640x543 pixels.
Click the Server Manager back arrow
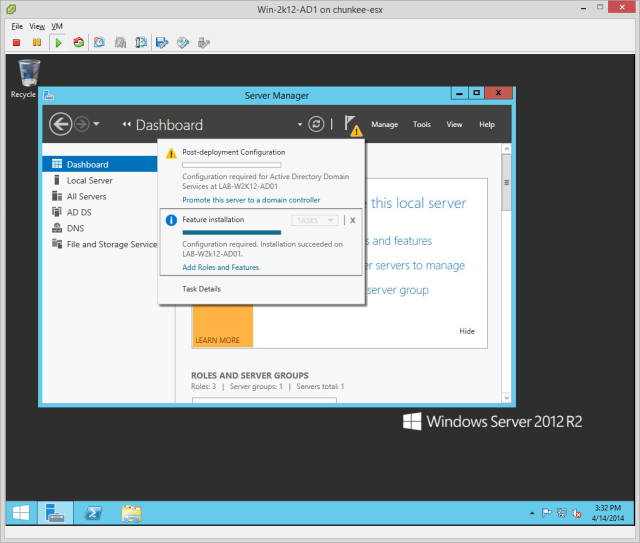click(60, 124)
